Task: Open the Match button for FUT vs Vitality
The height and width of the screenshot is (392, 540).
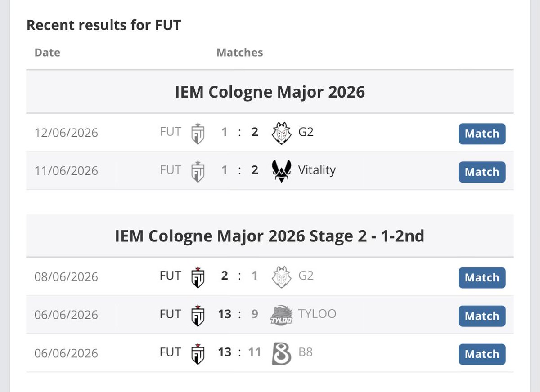Action: coord(482,172)
